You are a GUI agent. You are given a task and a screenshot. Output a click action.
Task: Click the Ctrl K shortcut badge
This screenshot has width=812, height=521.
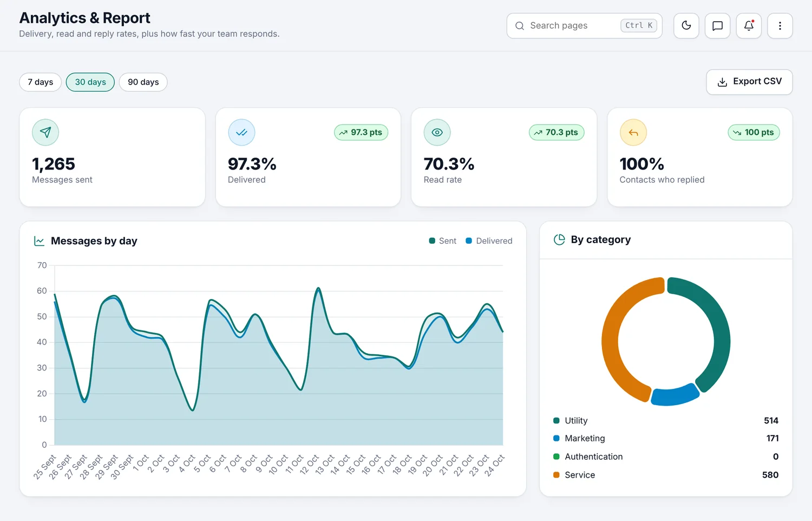click(x=639, y=25)
